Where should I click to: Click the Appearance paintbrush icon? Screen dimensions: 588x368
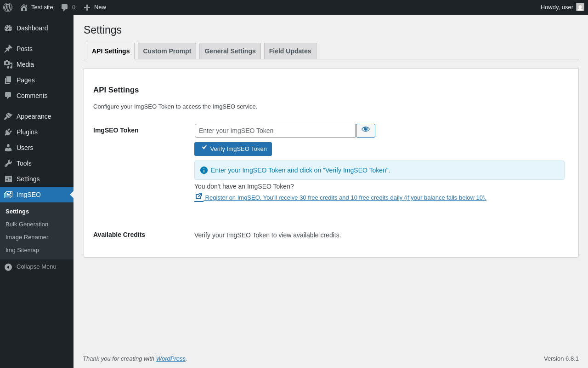[8, 116]
